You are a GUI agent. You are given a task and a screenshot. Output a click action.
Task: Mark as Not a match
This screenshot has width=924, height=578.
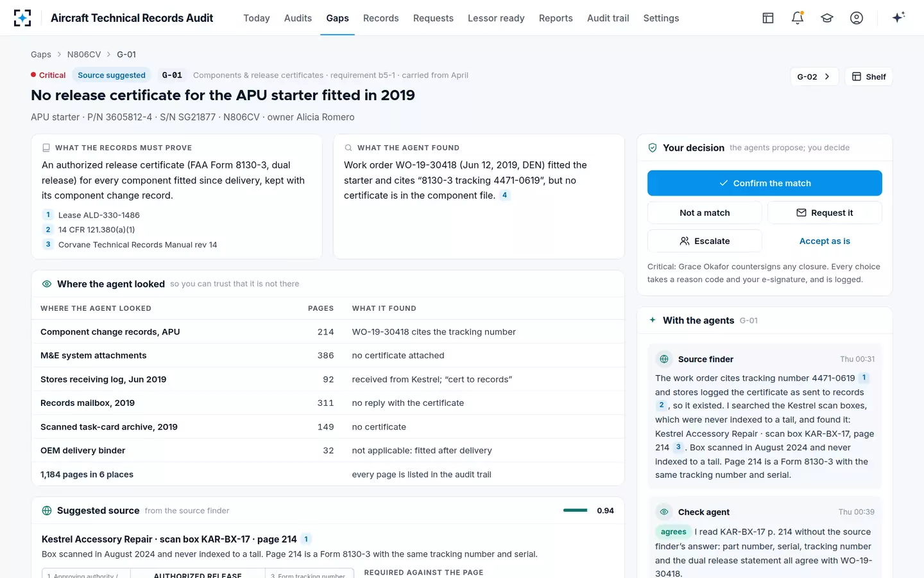coord(705,213)
